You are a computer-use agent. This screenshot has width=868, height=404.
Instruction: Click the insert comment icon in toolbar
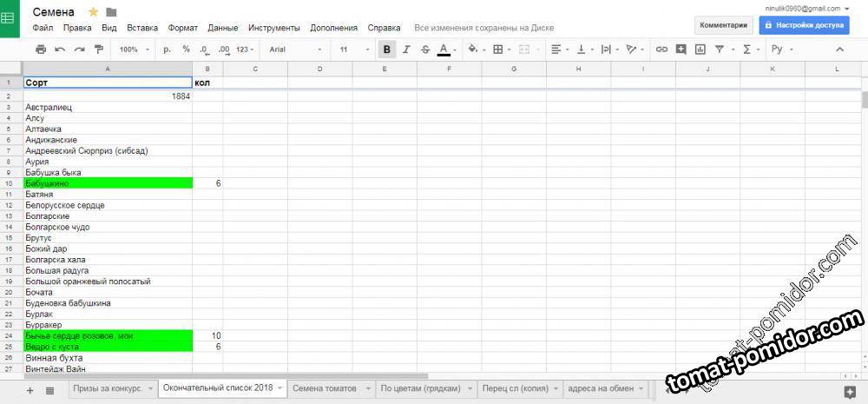pyautogui.click(x=681, y=50)
